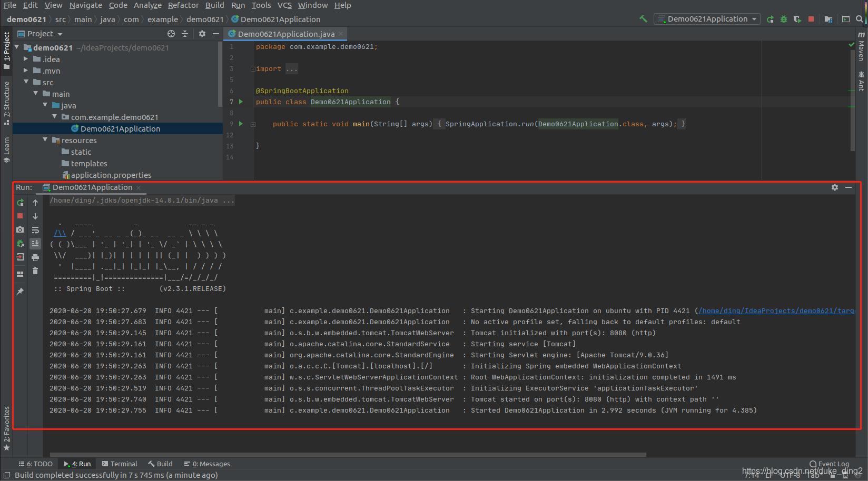Collapse the resources folder
The width and height of the screenshot is (868, 481).
coord(45,140)
